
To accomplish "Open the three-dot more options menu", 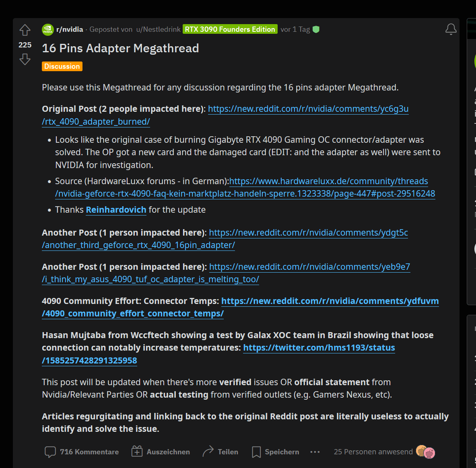I will pyautogui.click(x=315, y=452).
